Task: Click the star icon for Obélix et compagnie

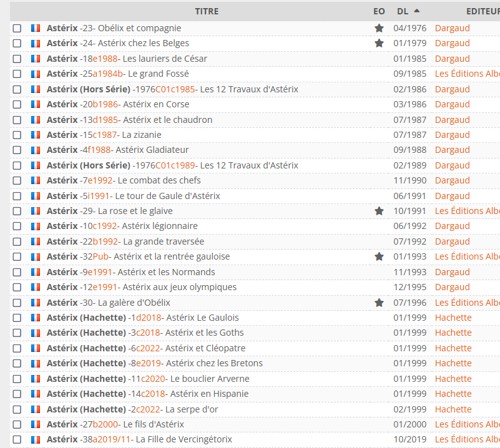Action: [379, 28]
